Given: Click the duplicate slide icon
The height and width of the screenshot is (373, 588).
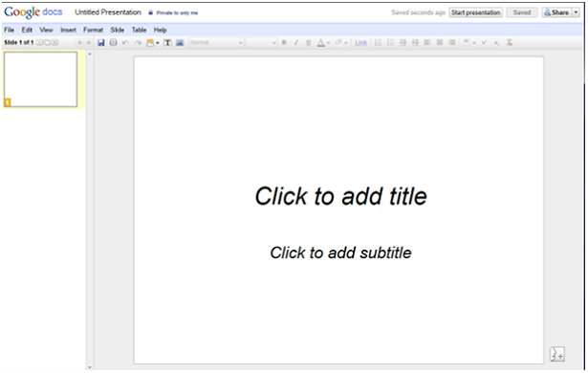Looking at the screenshot, I should pyautogui.click(x=47, y=43).
